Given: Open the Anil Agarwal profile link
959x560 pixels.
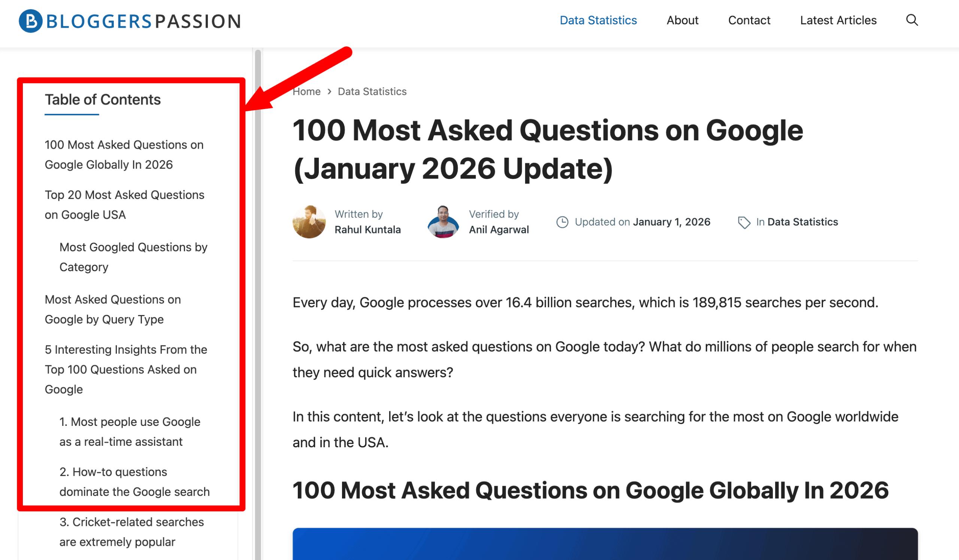Looking at the screenshot, I should [x=499, y=230].
